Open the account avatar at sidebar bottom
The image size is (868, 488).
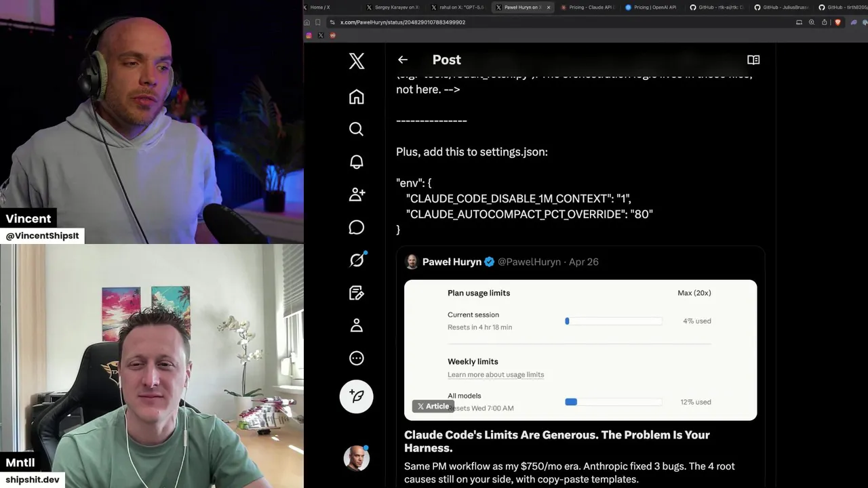(x=356, y=458)
